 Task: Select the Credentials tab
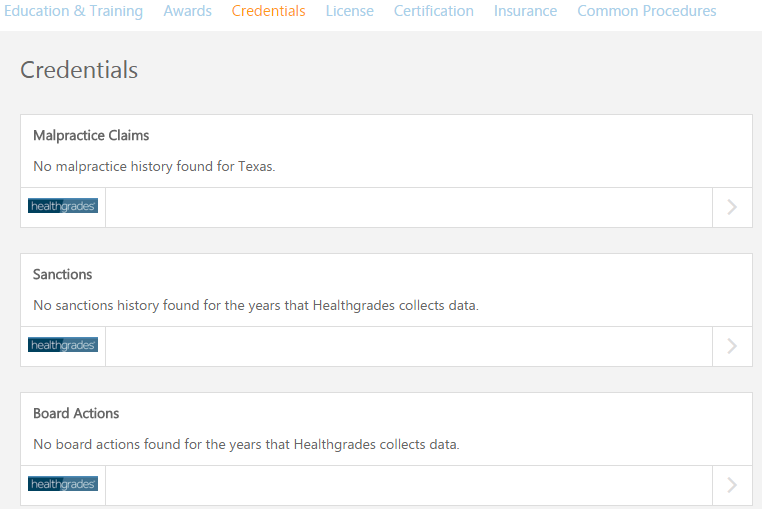click(268, 11)
